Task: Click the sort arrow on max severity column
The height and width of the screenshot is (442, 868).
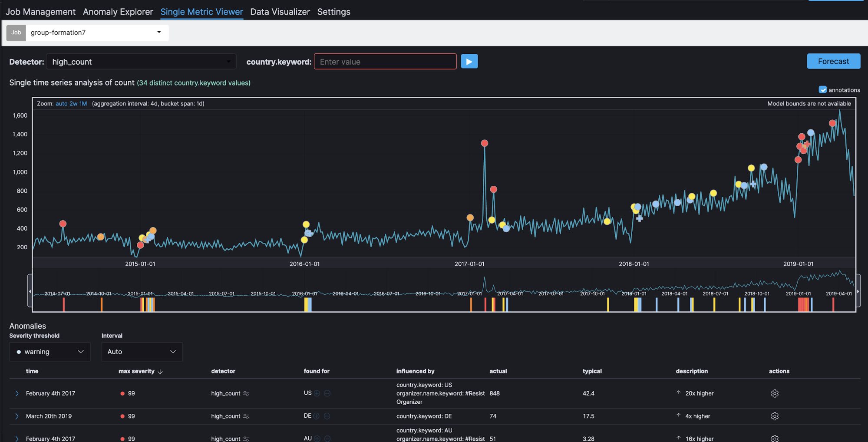Action: [160, 371]
